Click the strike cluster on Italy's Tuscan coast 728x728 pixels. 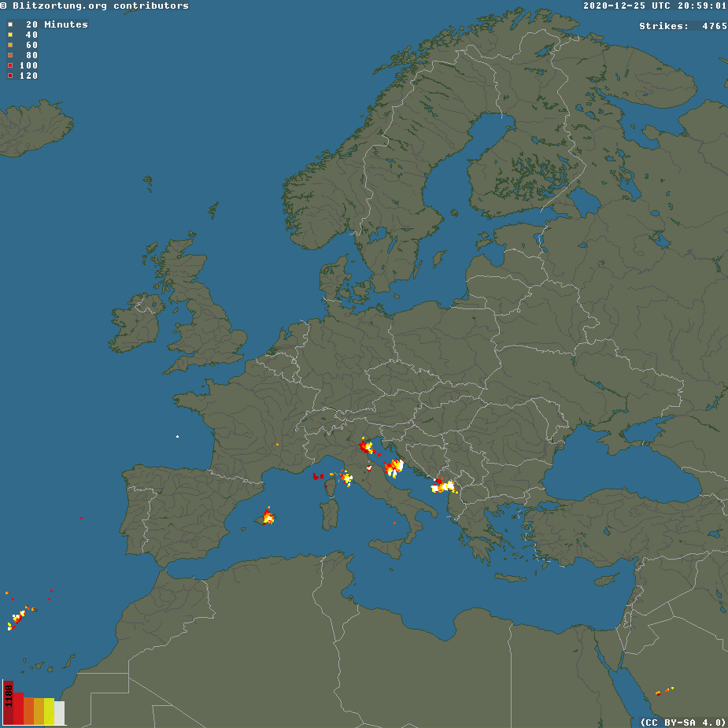(346, 478)
